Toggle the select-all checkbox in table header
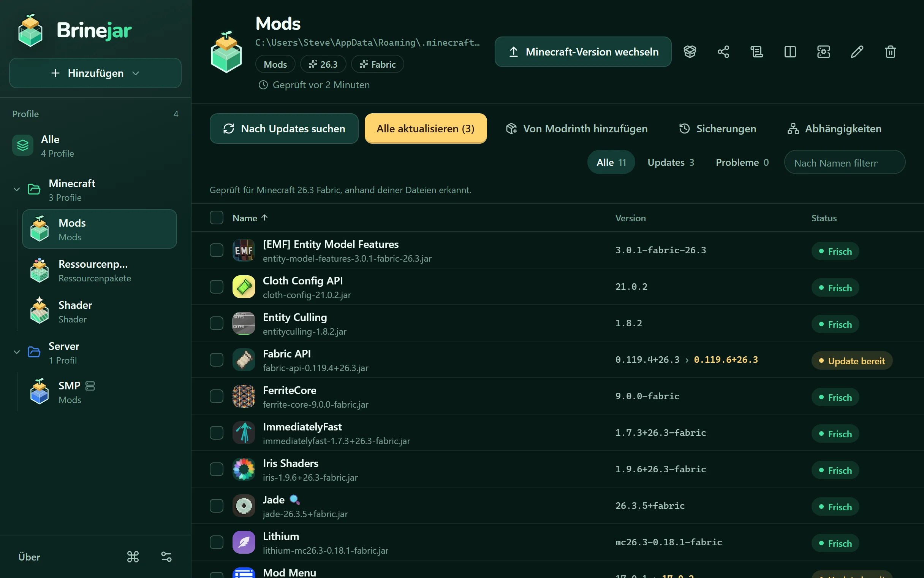Viewport: 924px width, 578px height. point(217,218)
